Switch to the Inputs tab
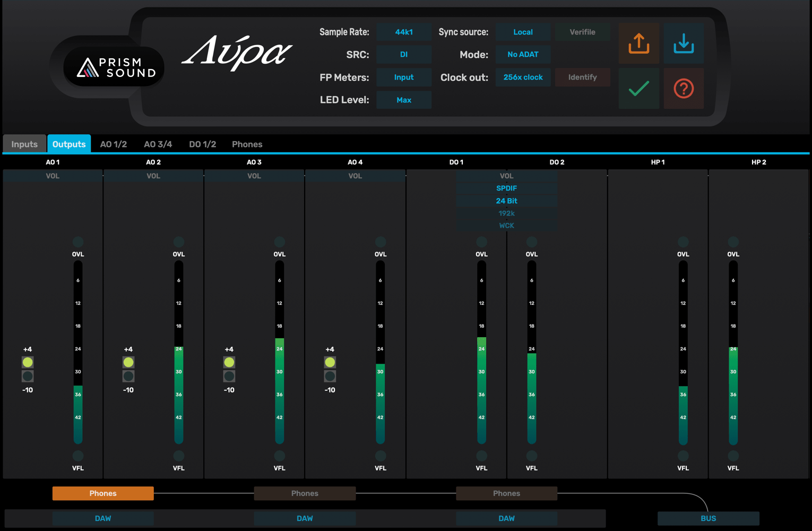This screenshot has height=531, width=812. (x=24, y=144)
